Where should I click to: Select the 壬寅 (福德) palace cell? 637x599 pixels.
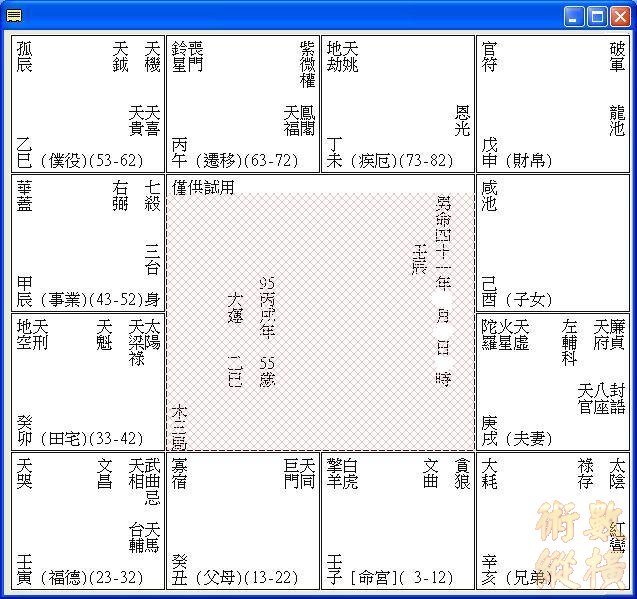click(x=88, y=520)
